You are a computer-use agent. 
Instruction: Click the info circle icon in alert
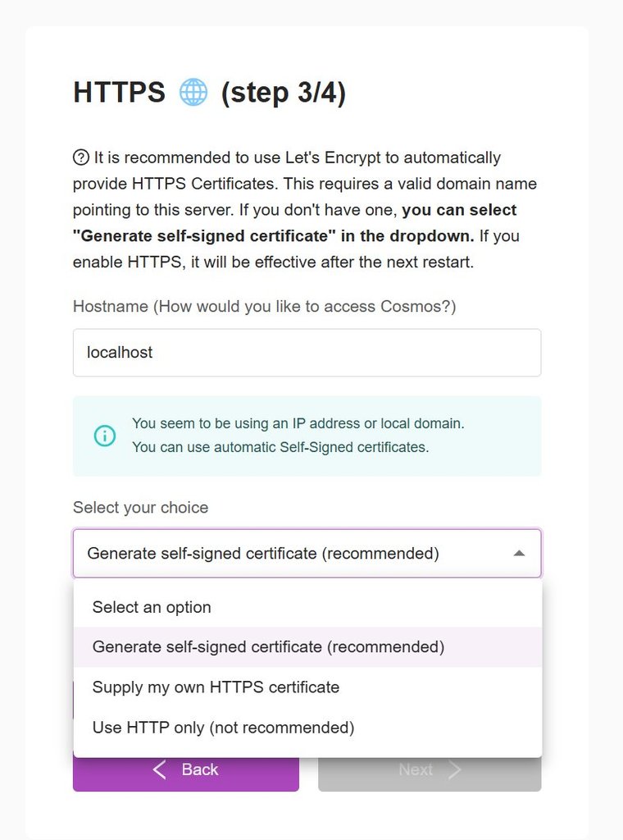(105, 436)
